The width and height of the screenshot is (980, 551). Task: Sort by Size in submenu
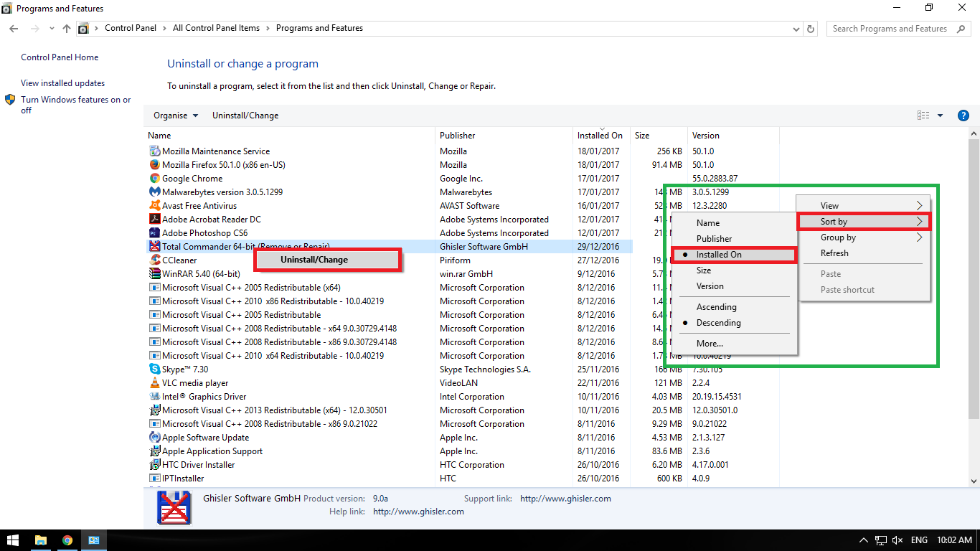[734, 270]
